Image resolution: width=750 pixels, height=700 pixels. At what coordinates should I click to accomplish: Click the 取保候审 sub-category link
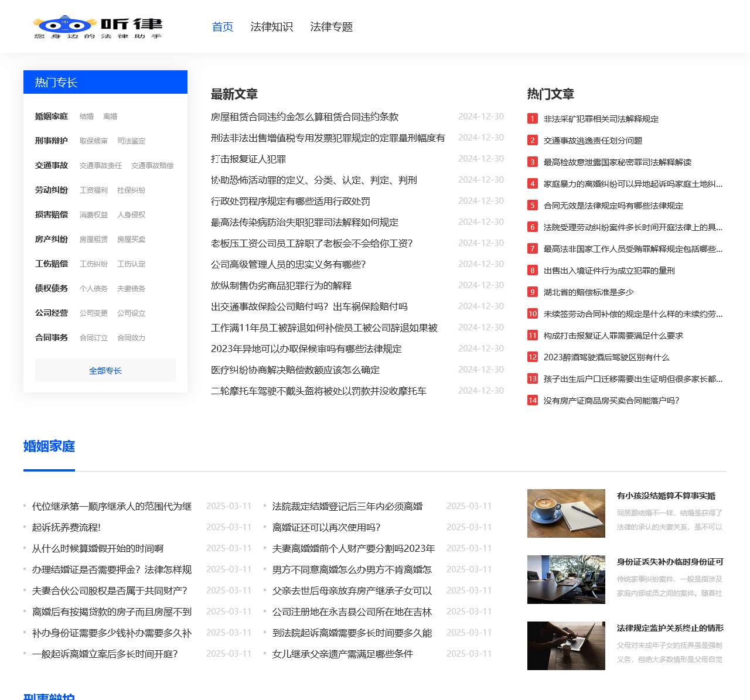pos(94,141)
